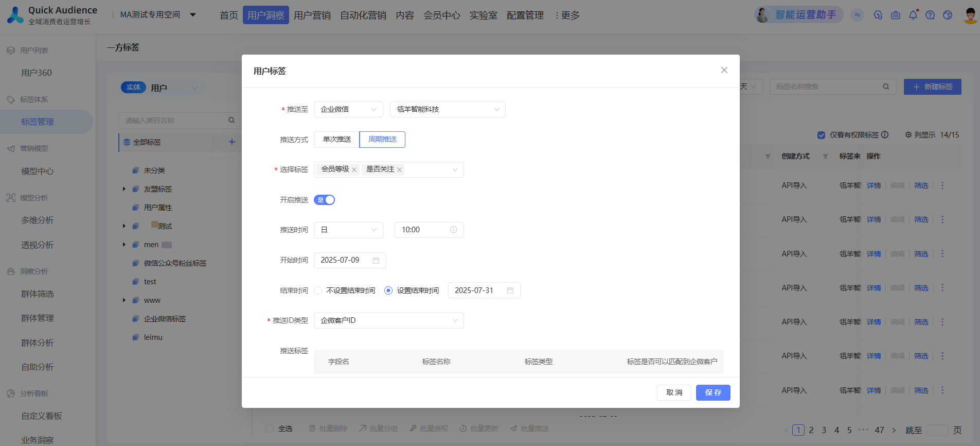Image resolution: width=980 pixels, height=446 pixels.
Task: Open calendar icon for end date 2025-07-31
Action: tap(510, 290)
